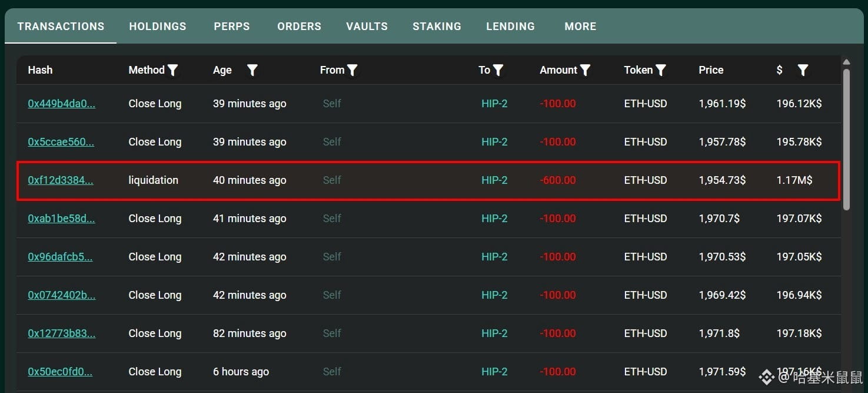Open the MORE tab menu

(x=580, y=27)
